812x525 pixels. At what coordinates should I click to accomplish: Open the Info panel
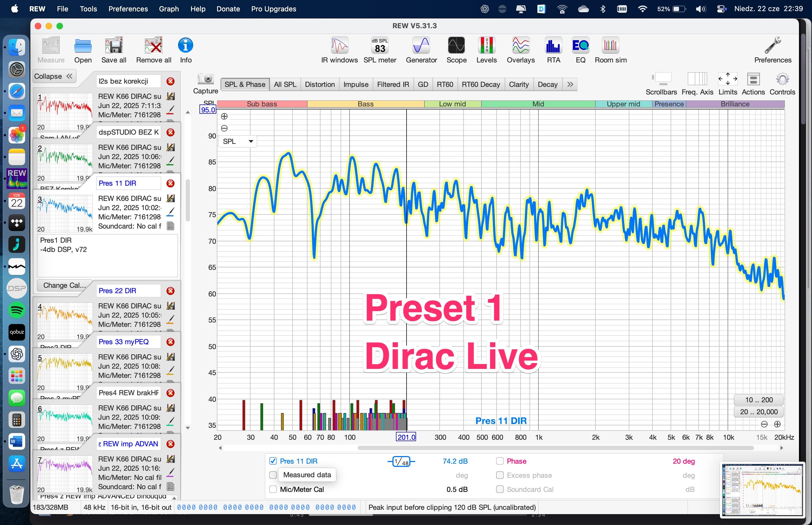coord(186,50)
